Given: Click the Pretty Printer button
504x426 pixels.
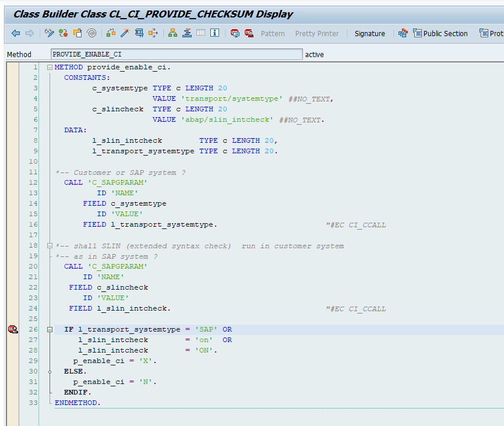Looking at the screenshot, I should click(316, 33).
